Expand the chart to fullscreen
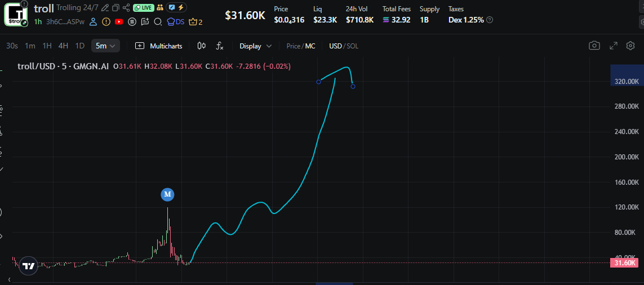The width and height of the screenshot is (644, 285). click(613, 46)
